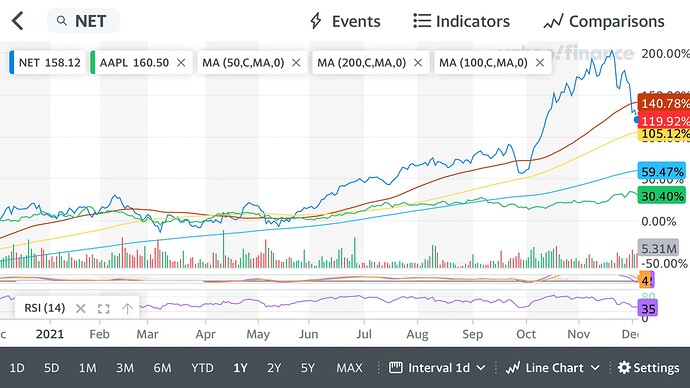Remove the MA (200,C,MA,0) indicator
Image resolution: width=690 pixels, height=388 pixels.
coord(418,63)
